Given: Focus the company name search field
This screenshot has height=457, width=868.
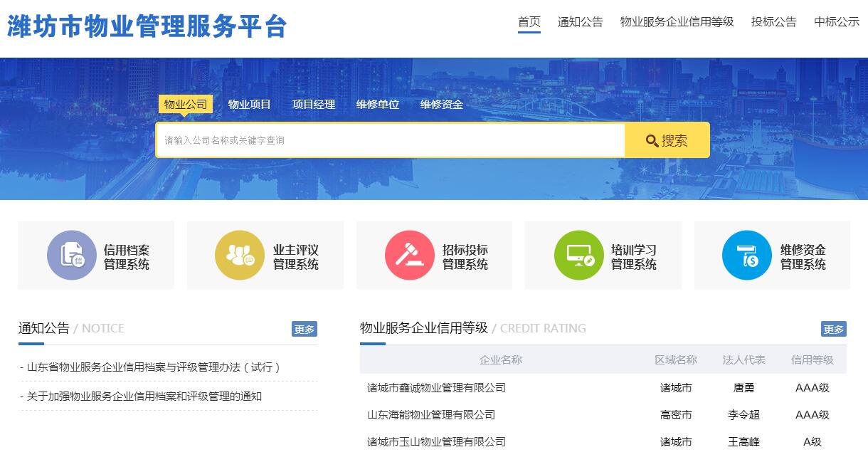Looking at the screenshot, I should point(390,140).
